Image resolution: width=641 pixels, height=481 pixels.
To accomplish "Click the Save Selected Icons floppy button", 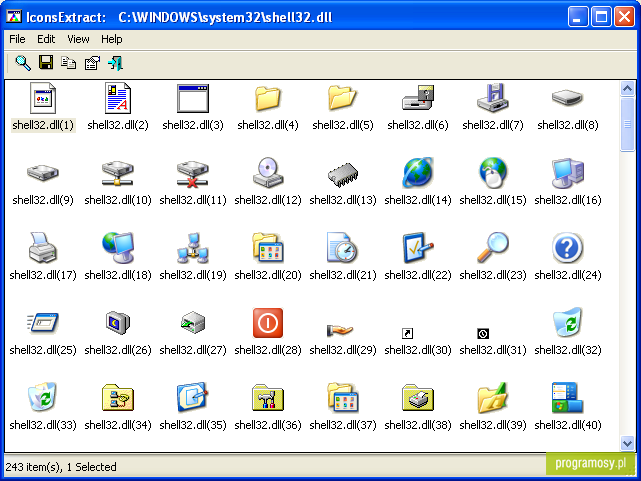I will point(46,63).
